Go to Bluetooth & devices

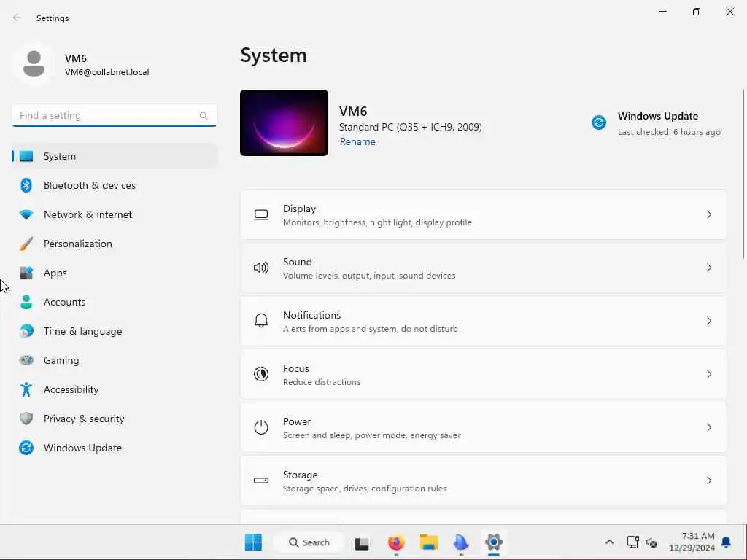click(x=115, y=185)
